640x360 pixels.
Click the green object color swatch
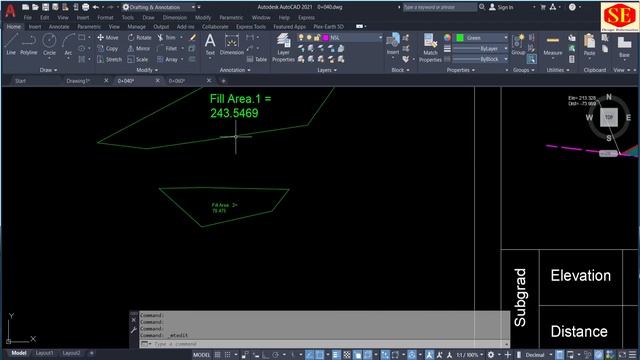pyautogui.click(x=460, y=38)
